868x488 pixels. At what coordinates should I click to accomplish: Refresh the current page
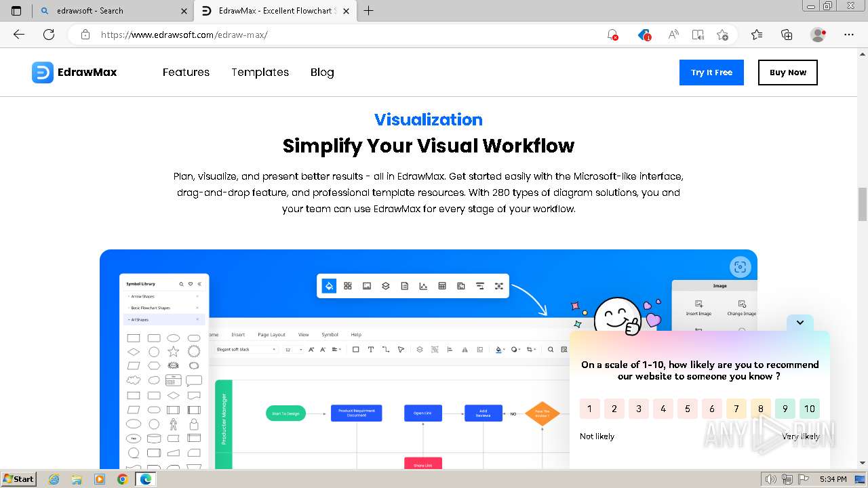49,35
